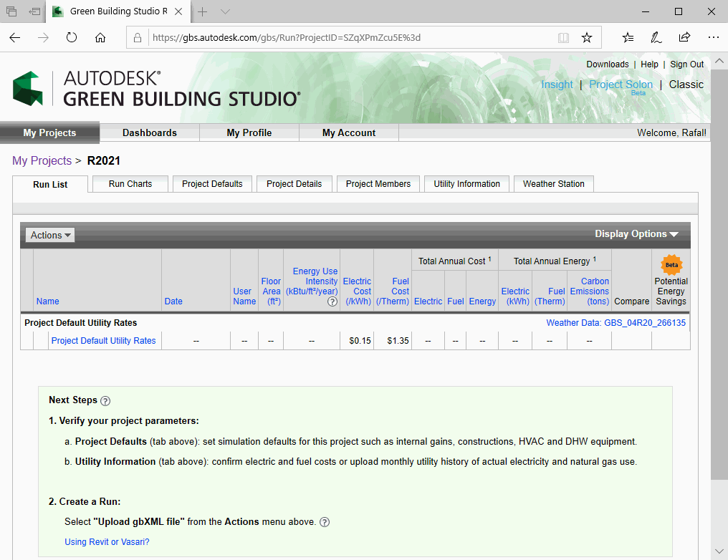Select the My Projects navigation tab
The width and height of the screenshot is (728, 560).
coord(49,132)
